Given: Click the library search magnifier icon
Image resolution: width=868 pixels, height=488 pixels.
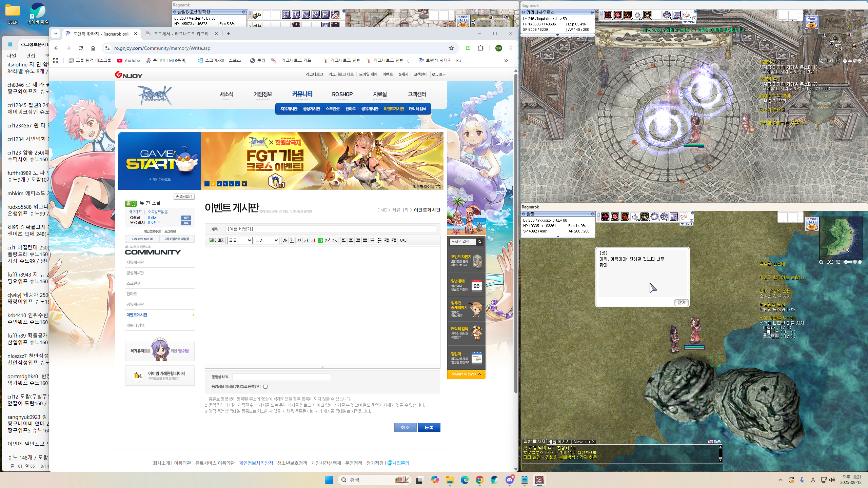Looking at the screenshot, I should (x=479, y=242).
